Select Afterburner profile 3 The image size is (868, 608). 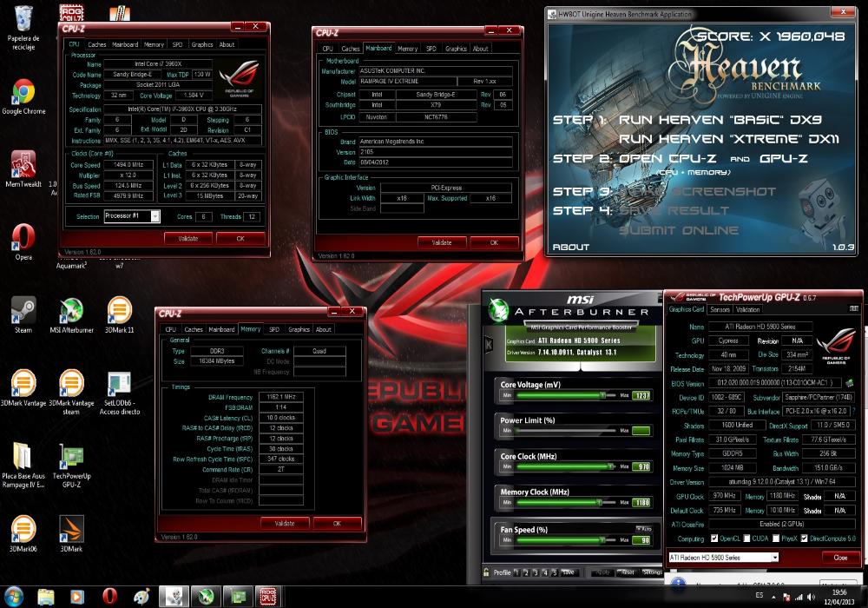tap(536, 572)
